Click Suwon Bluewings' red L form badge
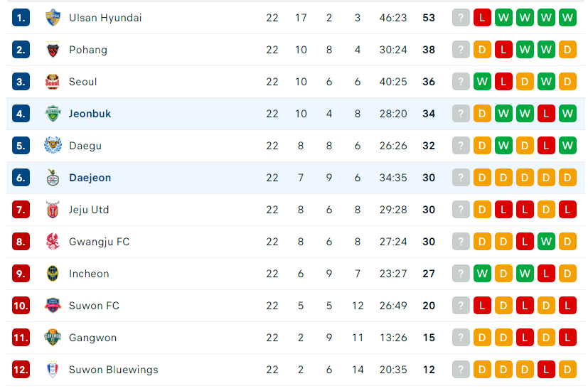Image resolution: width=588 pixels, height=391 pixels. (546, 370)
